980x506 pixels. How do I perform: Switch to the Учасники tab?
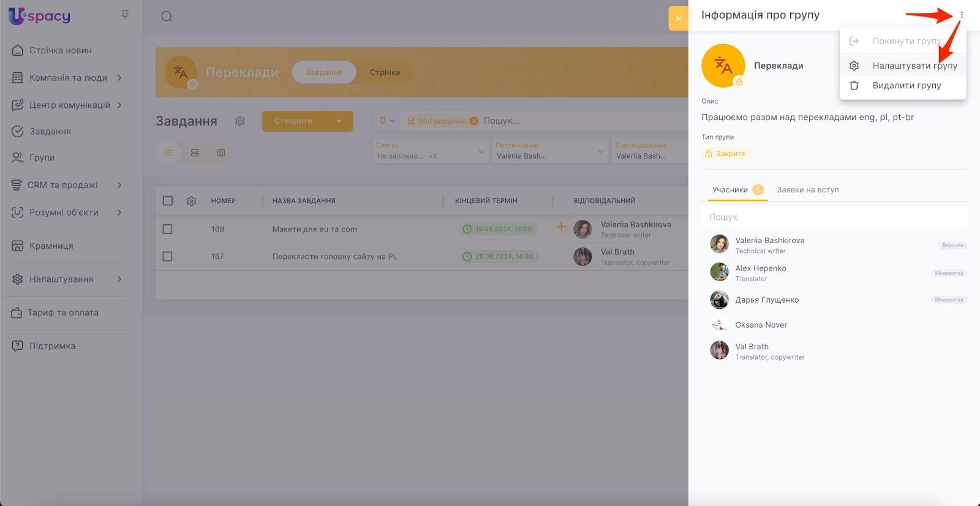click(x=737, y=190)
